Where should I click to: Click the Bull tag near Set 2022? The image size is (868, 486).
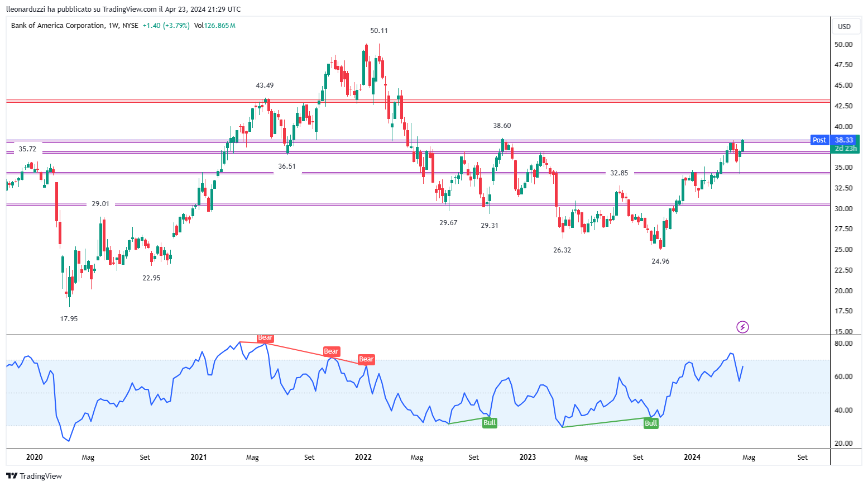(490, 423)
